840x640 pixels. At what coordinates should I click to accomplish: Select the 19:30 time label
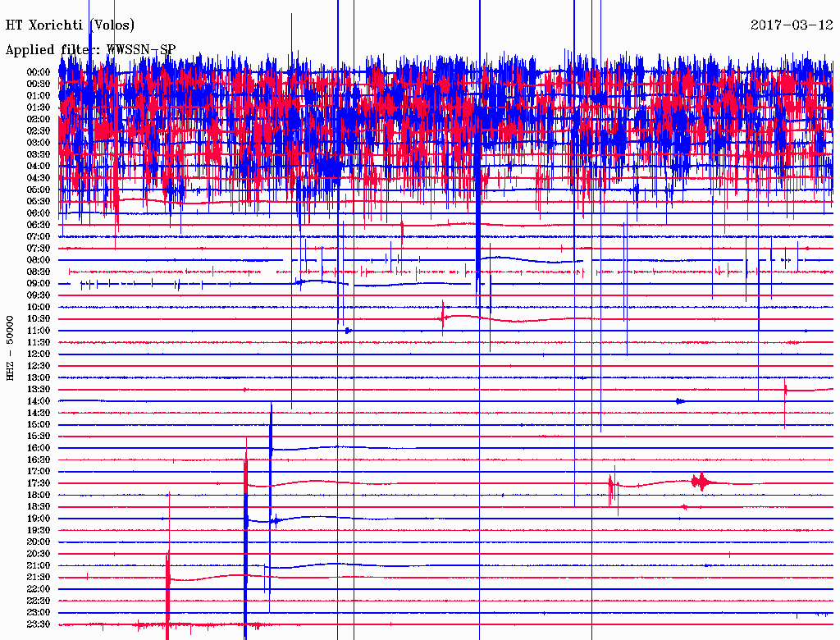[39, 530]
